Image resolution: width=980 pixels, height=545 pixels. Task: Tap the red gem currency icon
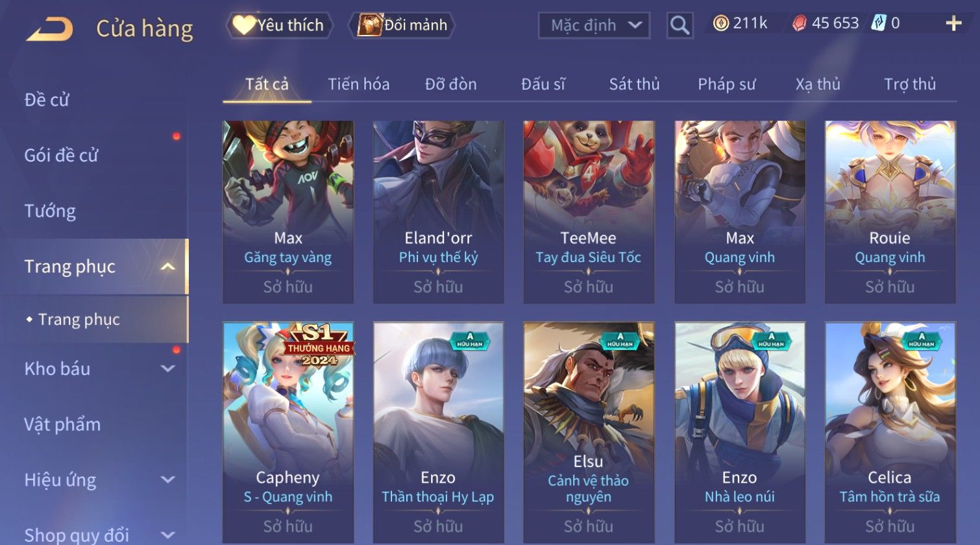pos(800,23)
